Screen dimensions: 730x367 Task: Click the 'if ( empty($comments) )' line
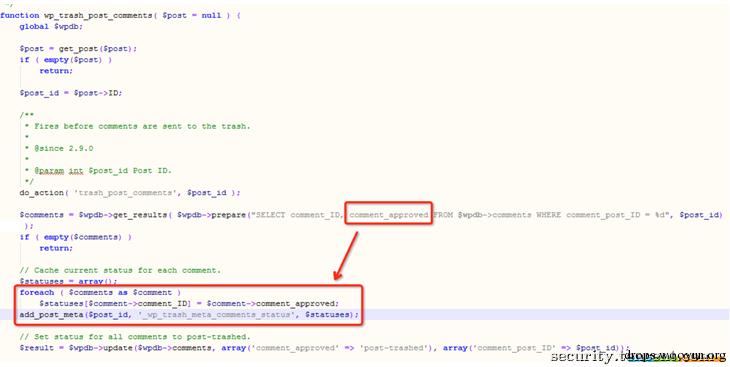point(75,237)
